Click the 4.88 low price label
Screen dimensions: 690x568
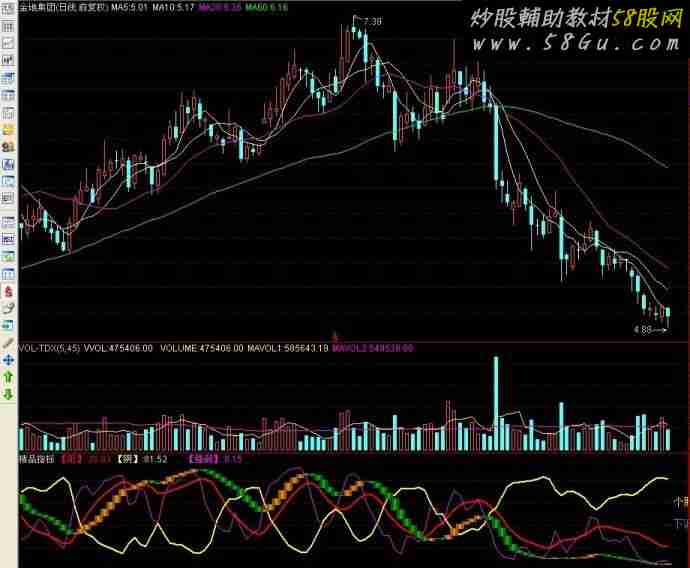[x=642, y=329]
